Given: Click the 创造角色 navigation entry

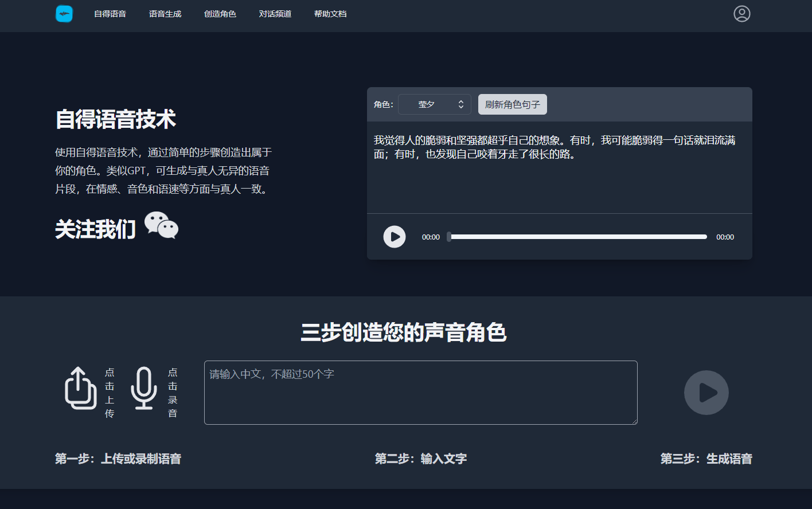Looking at the screenshot, I should (220, 14).
